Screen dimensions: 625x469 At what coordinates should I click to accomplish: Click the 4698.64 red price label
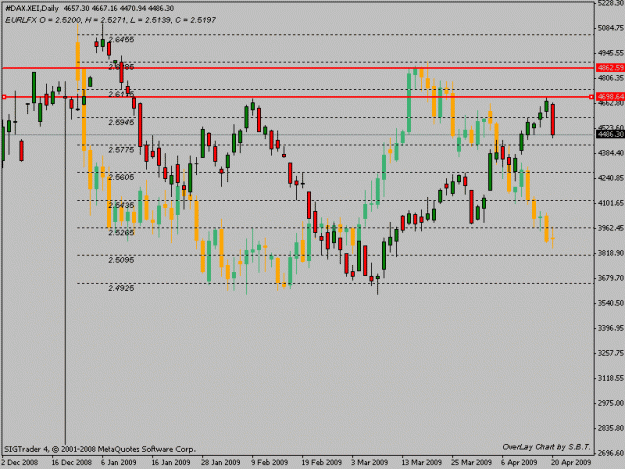[x=610, y=97]
